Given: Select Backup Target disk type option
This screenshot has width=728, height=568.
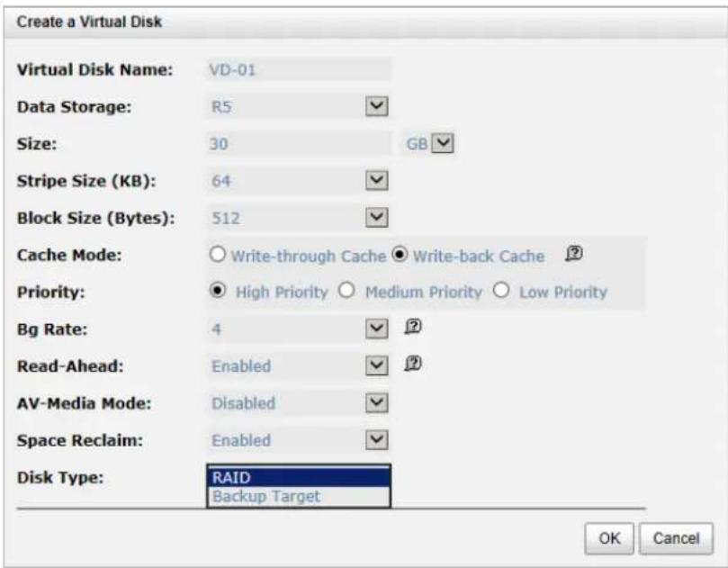Looking at the screenshot, I should 299,497.
